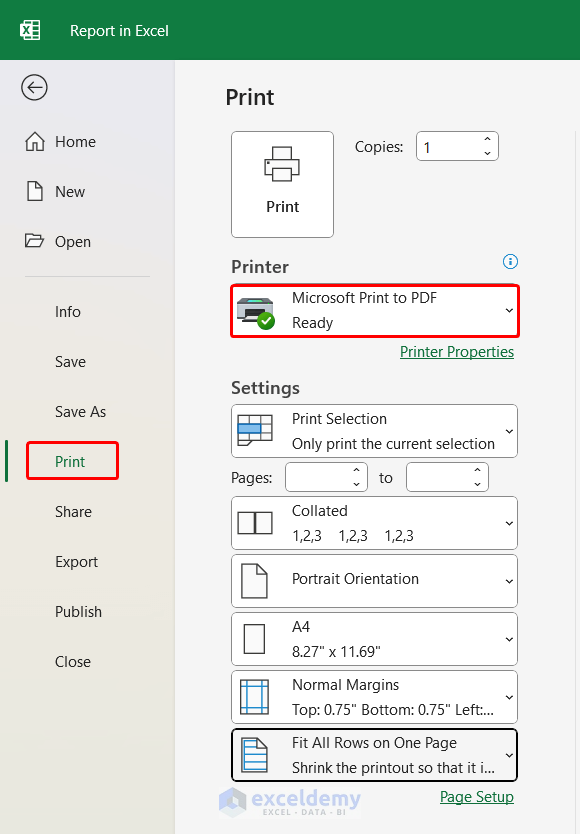580x834 pixels.
Task: Choose Publish in the sidebar
Action: [x=78, y=612]
